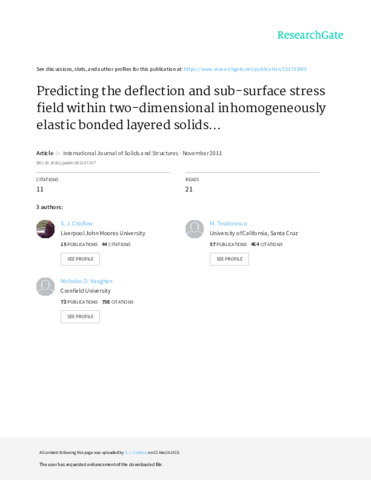Click SEE PROFILE button under M. Teodorescu
371x480 pixels.
pos(229,259)
